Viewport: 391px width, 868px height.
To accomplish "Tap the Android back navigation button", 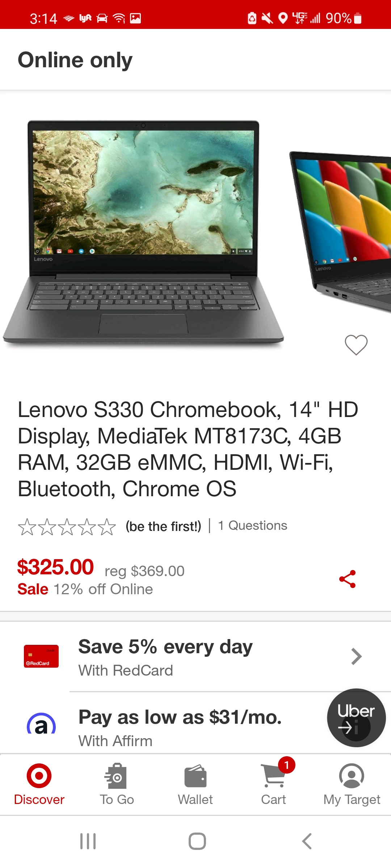I will coord(307,841).
